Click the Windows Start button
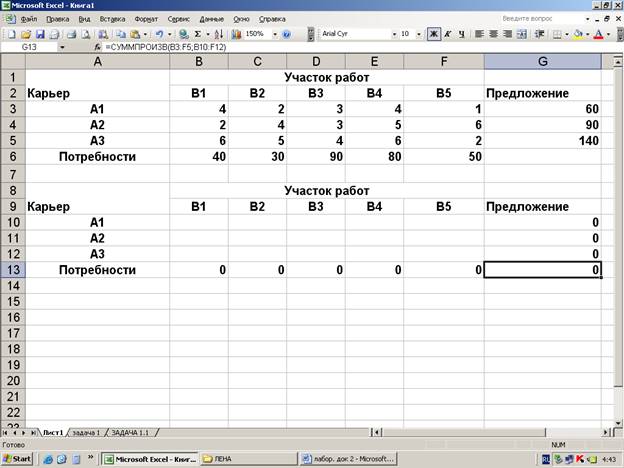Image resolution: width=624 pixels, height=468 pixels. [x=17, y=459]
